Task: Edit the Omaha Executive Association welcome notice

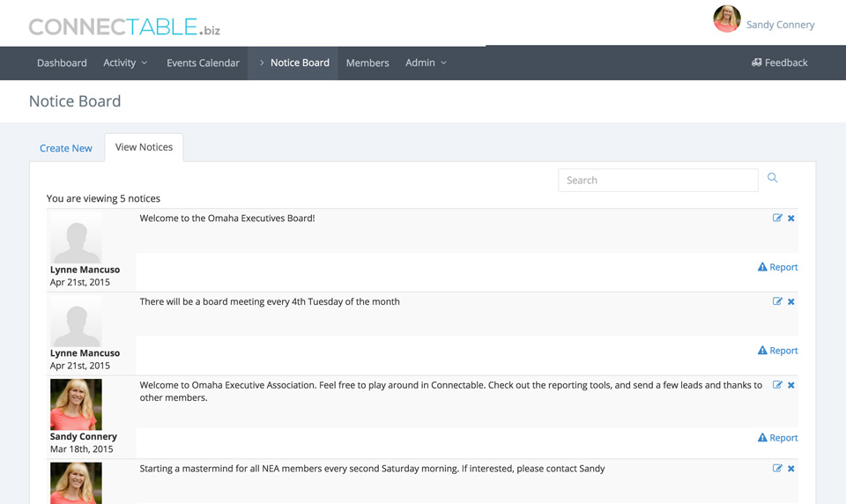Action: [x=777, y=385]
